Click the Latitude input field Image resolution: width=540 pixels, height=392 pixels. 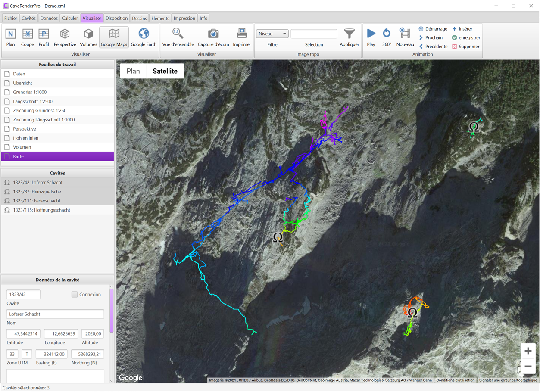24,333
